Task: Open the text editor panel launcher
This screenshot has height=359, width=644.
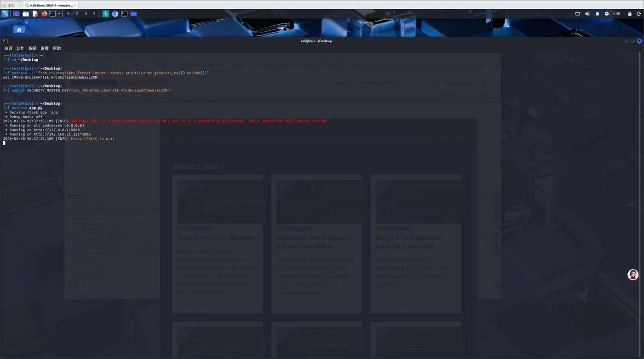Action: click(x=35, y=14)
